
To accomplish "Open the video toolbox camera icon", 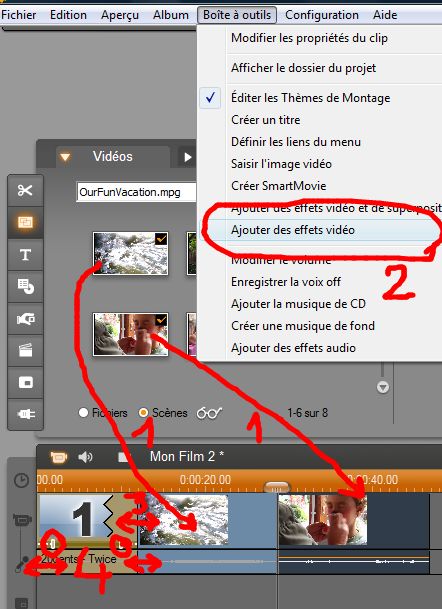I will 58,457.
